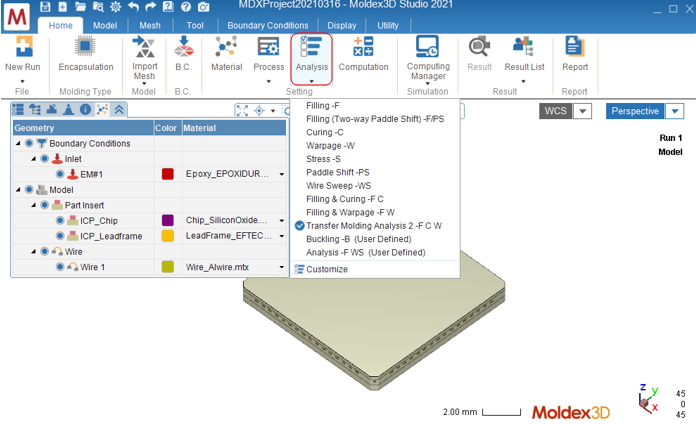Toggle visibility of Wire group node
Screen dimensions: 696x424
coord(44,251)
